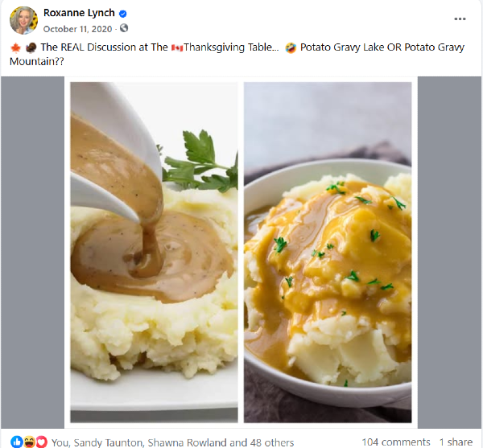Open the 104 comments link
The width and height of the screenshot is (483, 448).
click(396, 442)
